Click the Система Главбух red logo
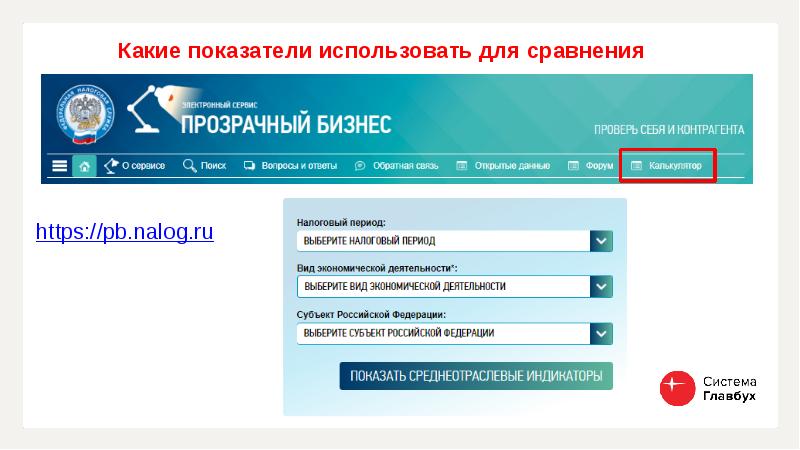800x450 pixels. [677, 388]
